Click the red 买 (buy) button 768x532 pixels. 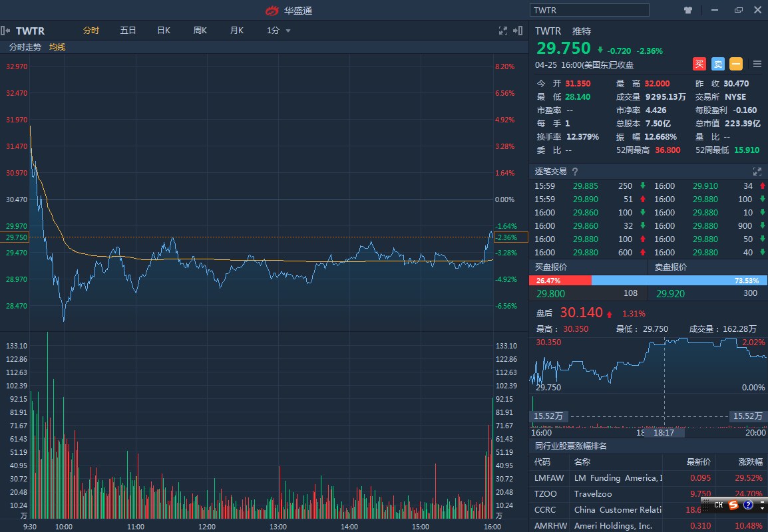coord(699,64)
